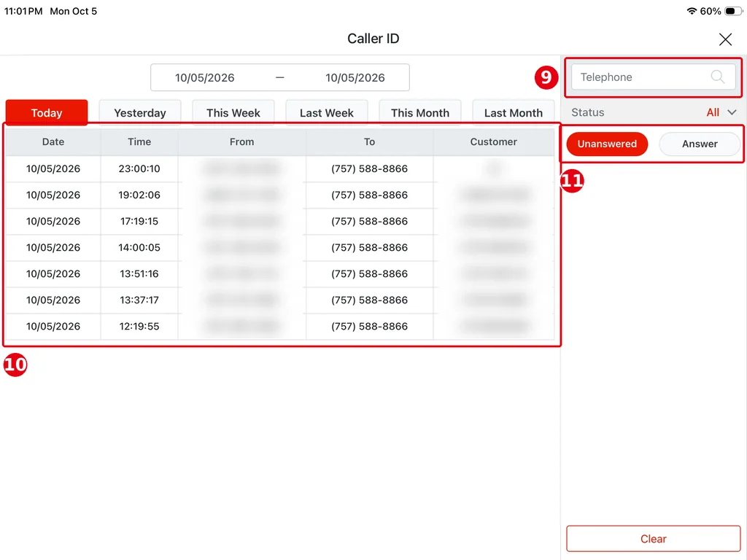Switch to the Yesterday tab
747x560 pixels.
coord(140,113)
